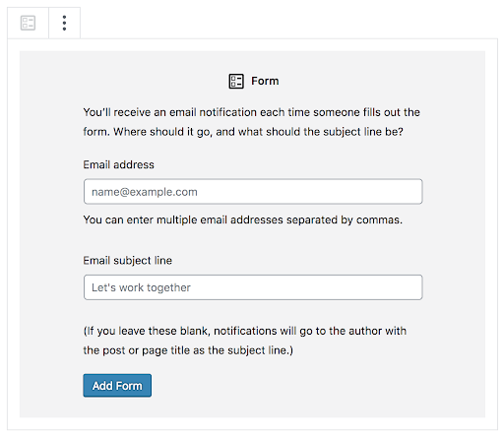Screen dimensions: 504x438
Task: Click the "Let's work together" placeholder text
Action: point(141,287)
